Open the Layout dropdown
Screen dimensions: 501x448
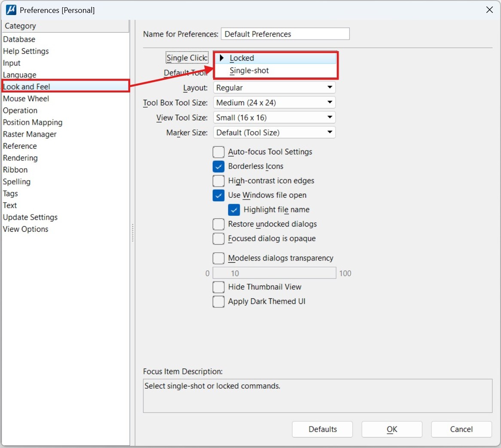274,88
